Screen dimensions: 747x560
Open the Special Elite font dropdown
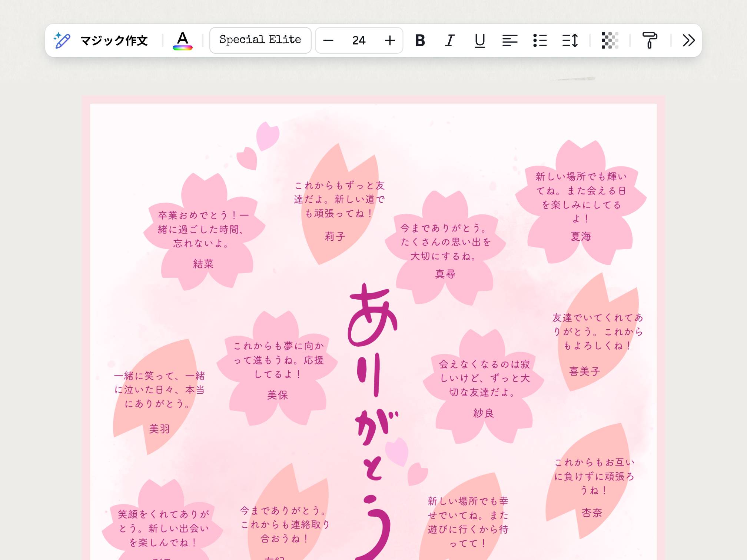[x=260, y=40]
